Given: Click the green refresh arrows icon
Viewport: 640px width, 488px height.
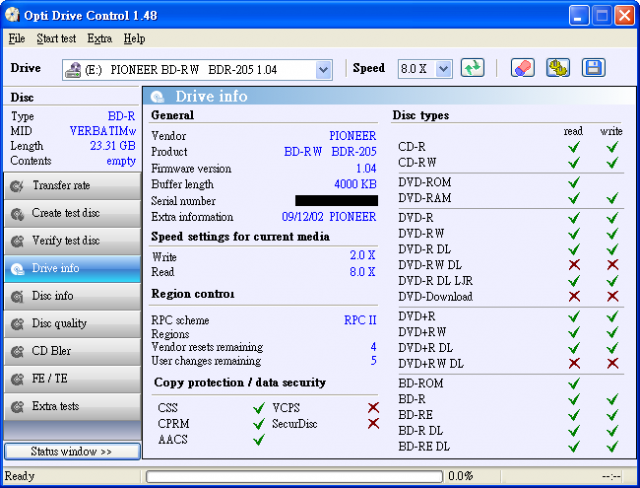Looking at the screenshot, I should click(473, 68).
